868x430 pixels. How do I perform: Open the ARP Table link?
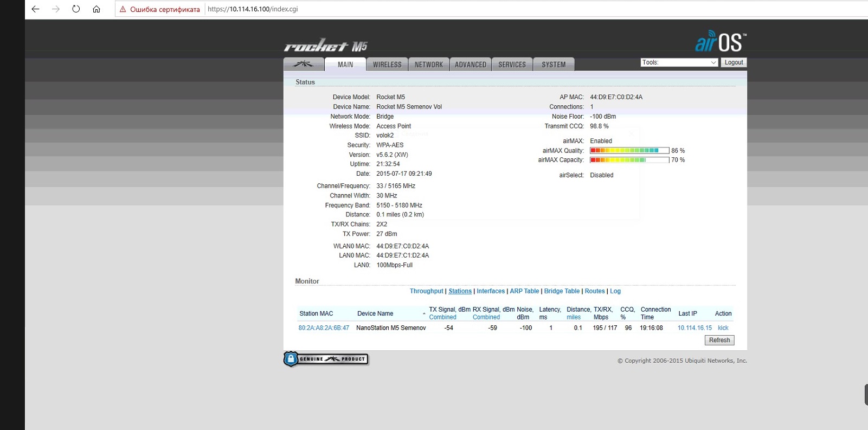[524, 291]
